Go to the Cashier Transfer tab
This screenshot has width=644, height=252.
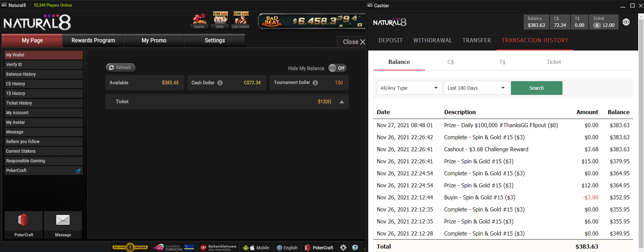477,41
